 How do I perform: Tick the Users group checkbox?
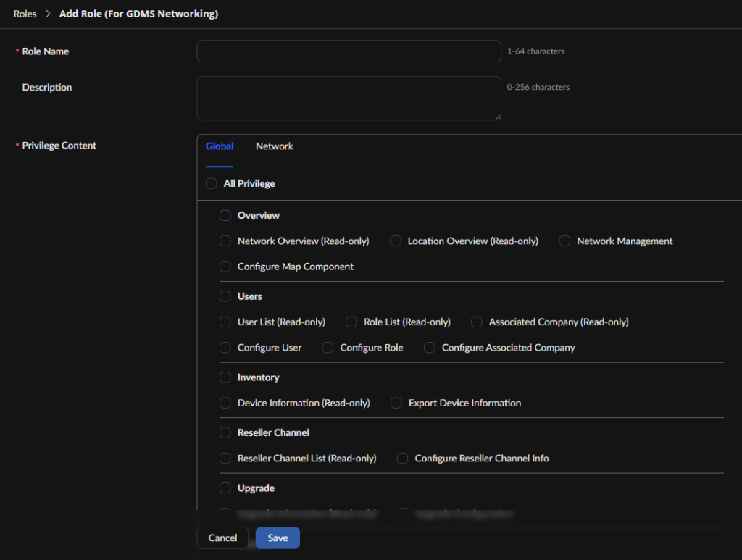click(x=225, y=296)
